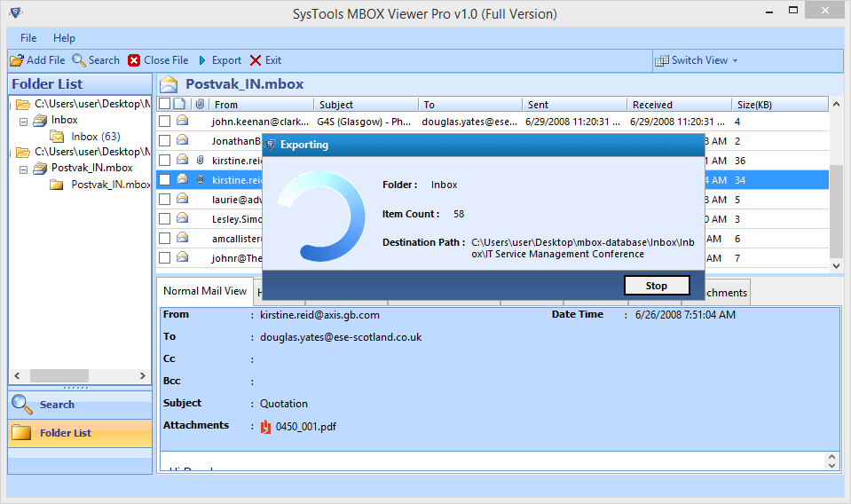Open the File menu
The height and width of the screenshot is (504, 851).
pos(28,38)
